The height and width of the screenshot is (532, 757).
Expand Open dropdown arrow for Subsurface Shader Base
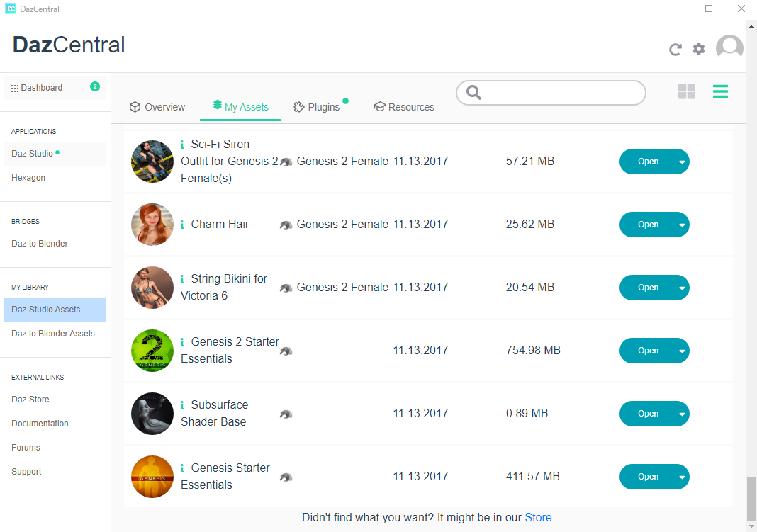(682, 414)
